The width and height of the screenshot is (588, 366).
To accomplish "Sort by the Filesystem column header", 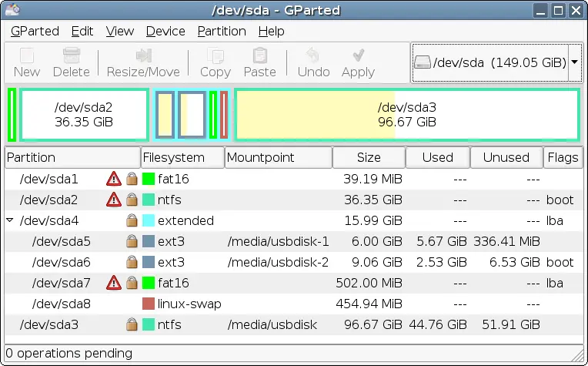I will (x=182, y=157).
